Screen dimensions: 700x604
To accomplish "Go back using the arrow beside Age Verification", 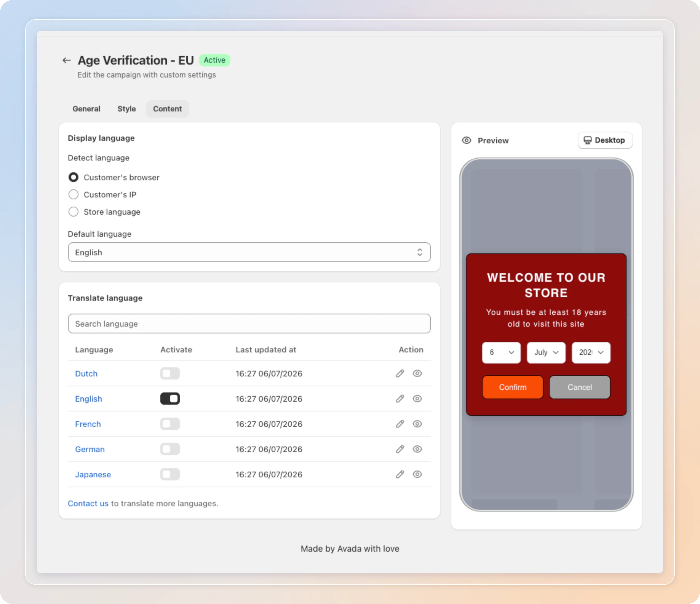I will (66, 61).
